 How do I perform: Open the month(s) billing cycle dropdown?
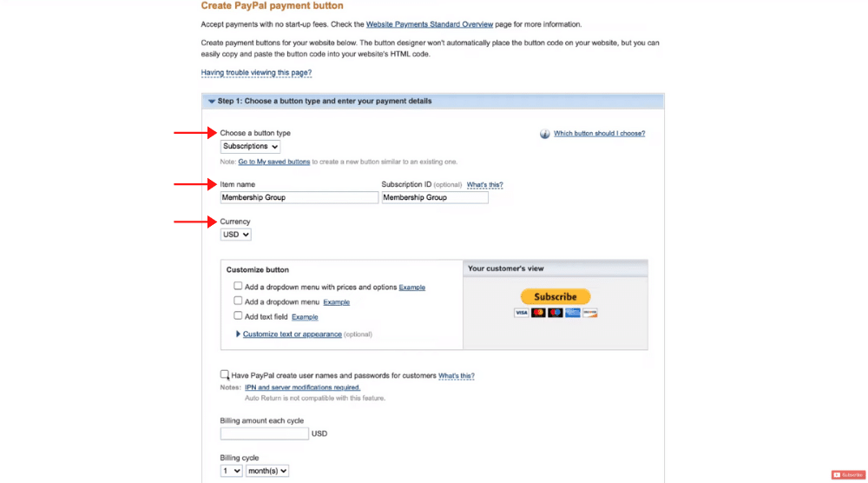(267, 471)
